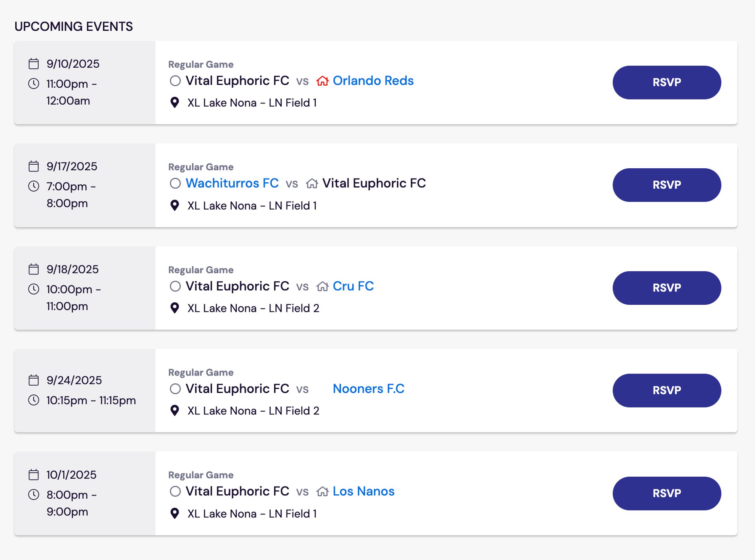The width and height of the screenshot is (755, 560).
Task: Click the clock icon beside 10:15pm – 11:15pm
Action: (x=34, y=400)
